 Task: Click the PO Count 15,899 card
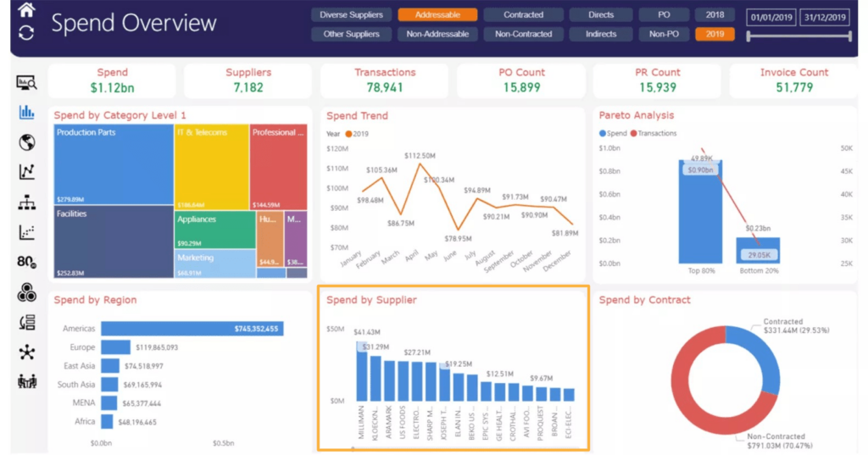tap(521, 80)
